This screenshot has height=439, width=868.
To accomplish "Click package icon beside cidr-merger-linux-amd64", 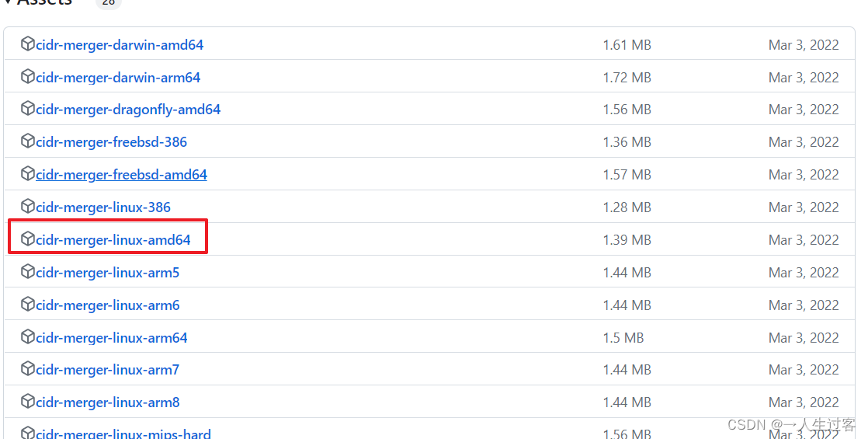I will pos(28,239).
